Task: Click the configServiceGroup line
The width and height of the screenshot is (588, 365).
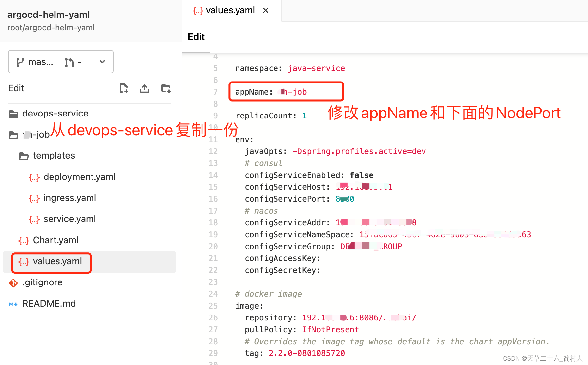Action: click(323, 247)
